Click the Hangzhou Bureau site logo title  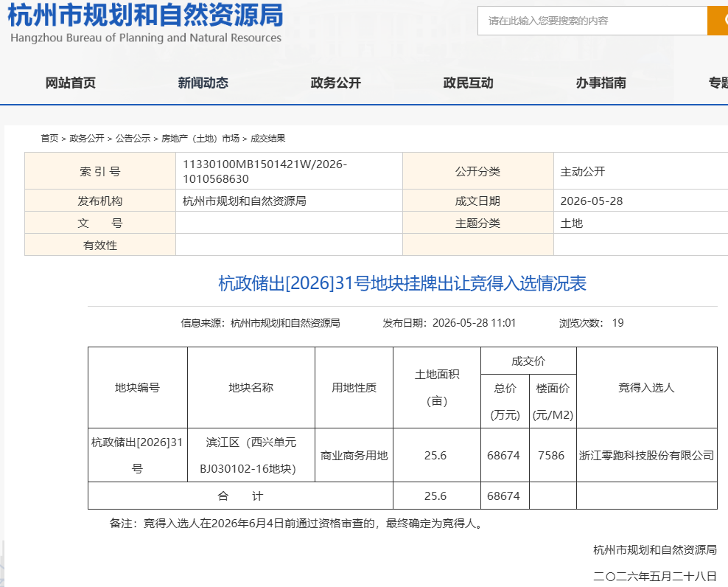pos(145,23)
